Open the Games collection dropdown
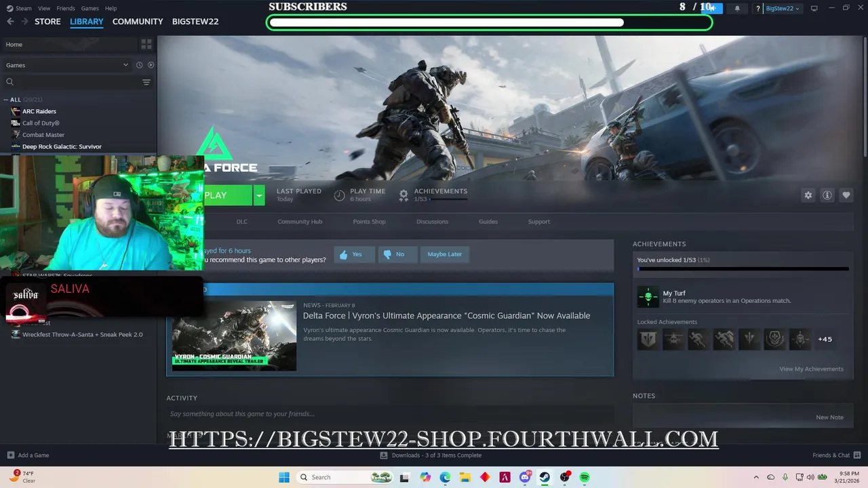 point(66,65)
